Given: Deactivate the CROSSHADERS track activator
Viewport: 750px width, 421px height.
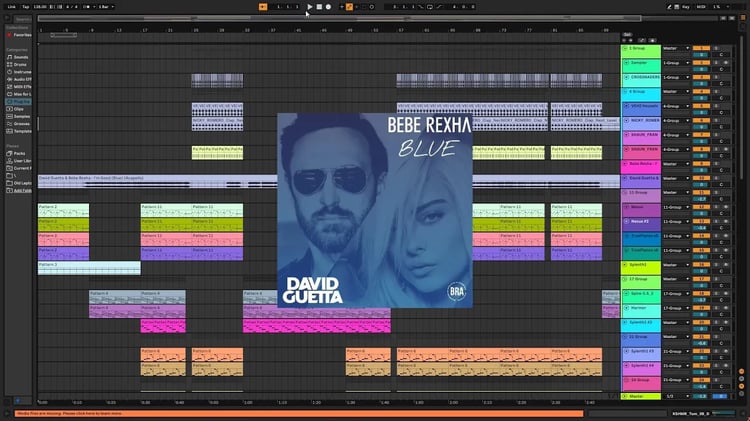Looking at the screenshot, I should pos(701,77).
